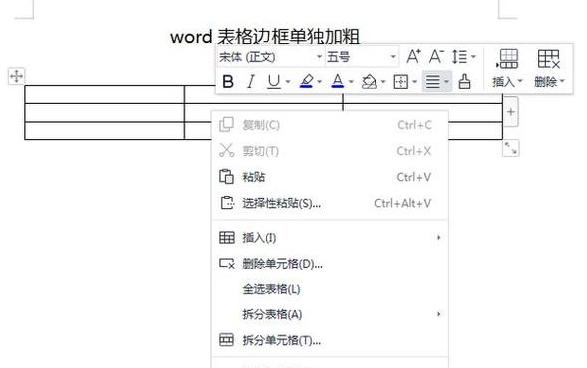The width and height of the screenshot is (587, 368).
Task: Open the line spacing icon
Action: point(459,57)
